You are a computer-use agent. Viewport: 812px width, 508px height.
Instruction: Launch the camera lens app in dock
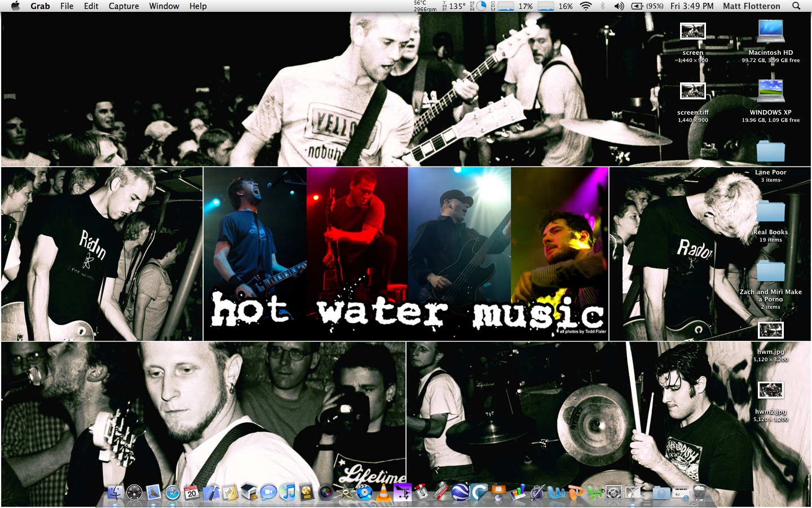click(325, 493)
